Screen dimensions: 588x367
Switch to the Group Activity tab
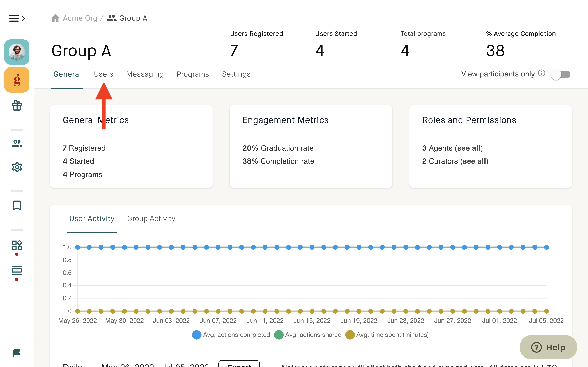pos(151,218)
